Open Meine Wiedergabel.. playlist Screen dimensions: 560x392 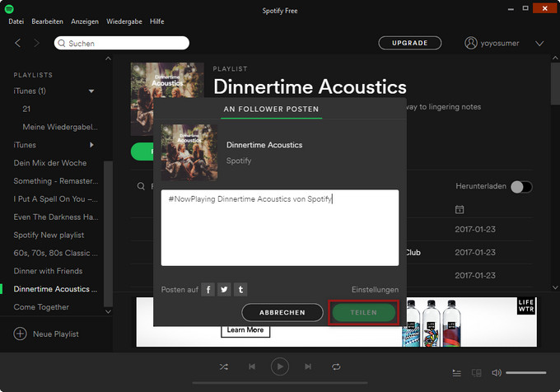pos(60,127)
